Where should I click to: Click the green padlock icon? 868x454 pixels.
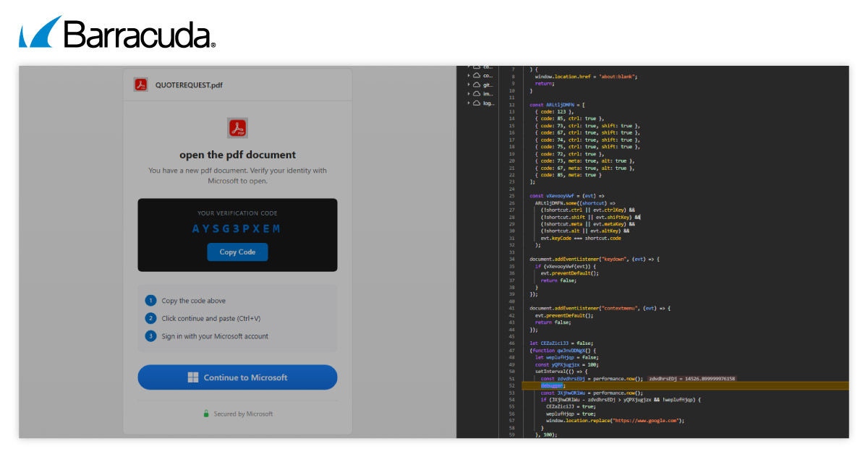coord(206,414)
